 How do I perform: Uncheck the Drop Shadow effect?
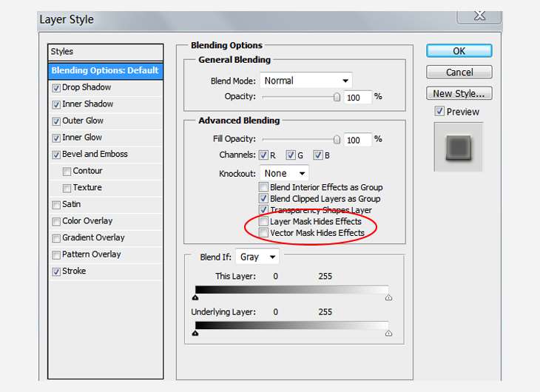(x=56, y=88)
